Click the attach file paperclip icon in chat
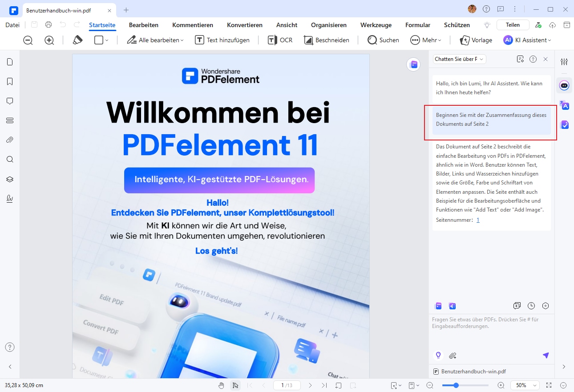This screenshot has height=392, width=574. tap(453, 356)
